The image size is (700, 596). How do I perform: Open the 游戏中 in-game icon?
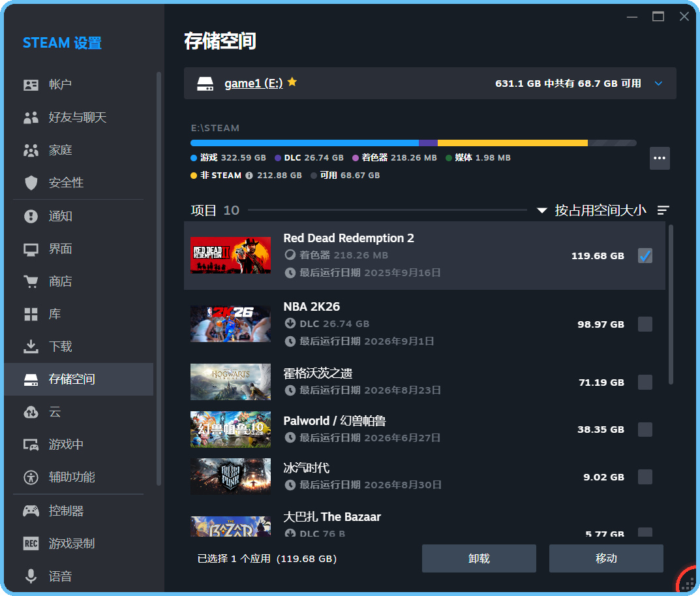pyautogui.click(x=31, y=445)
